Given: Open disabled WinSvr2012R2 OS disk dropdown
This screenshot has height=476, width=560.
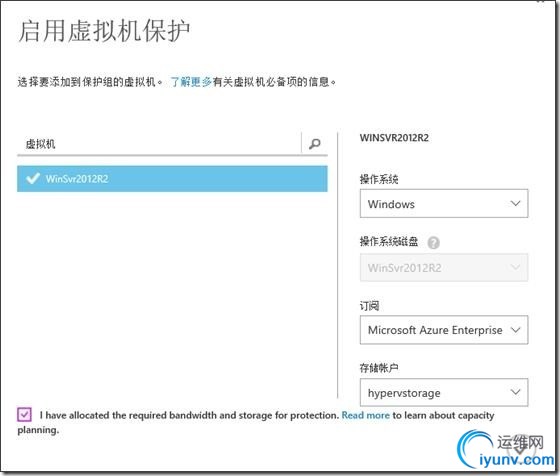Looking at the screenshot, I should pyautogui.click(x=444, y=267).
